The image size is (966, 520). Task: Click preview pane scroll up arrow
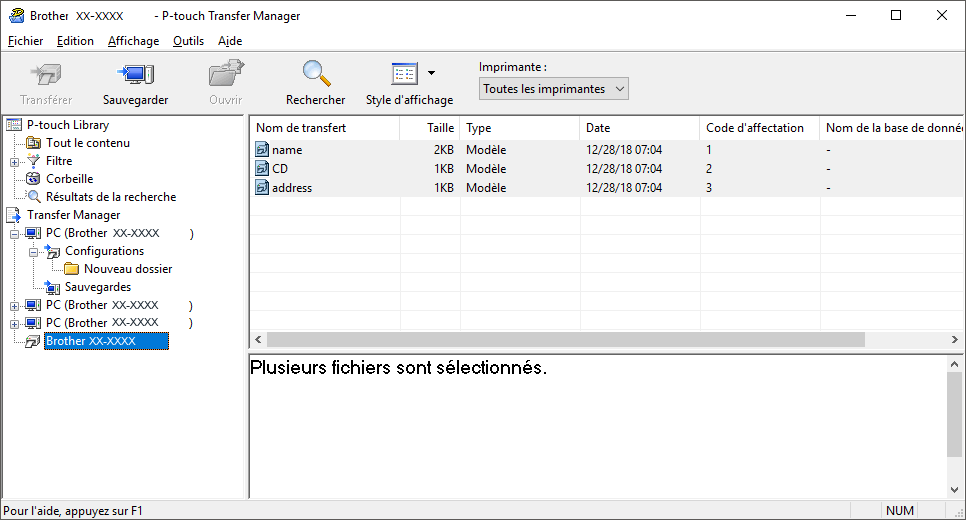tap(954, 364)
